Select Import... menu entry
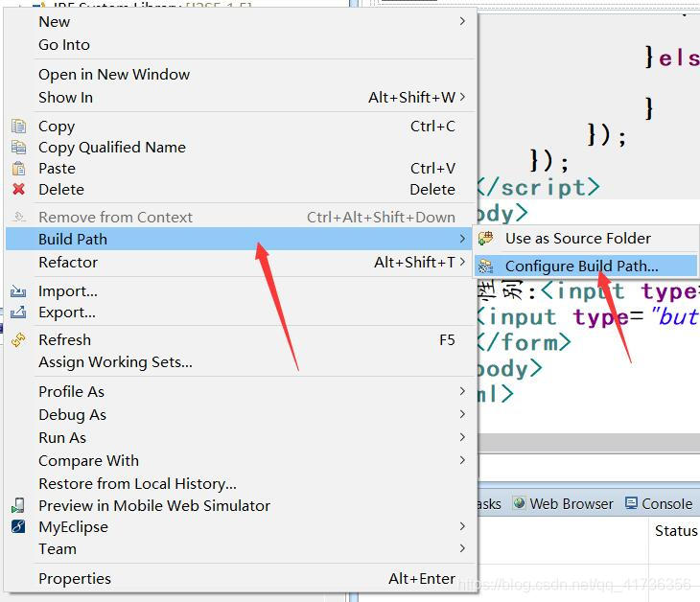Screen dimensions: 700x602 pos(241,291)
